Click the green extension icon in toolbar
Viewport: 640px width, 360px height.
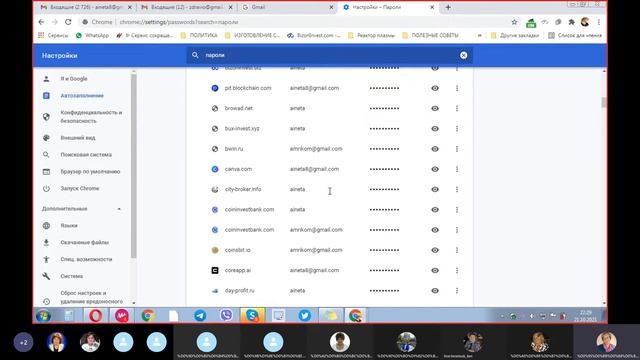tap(531, 23)
